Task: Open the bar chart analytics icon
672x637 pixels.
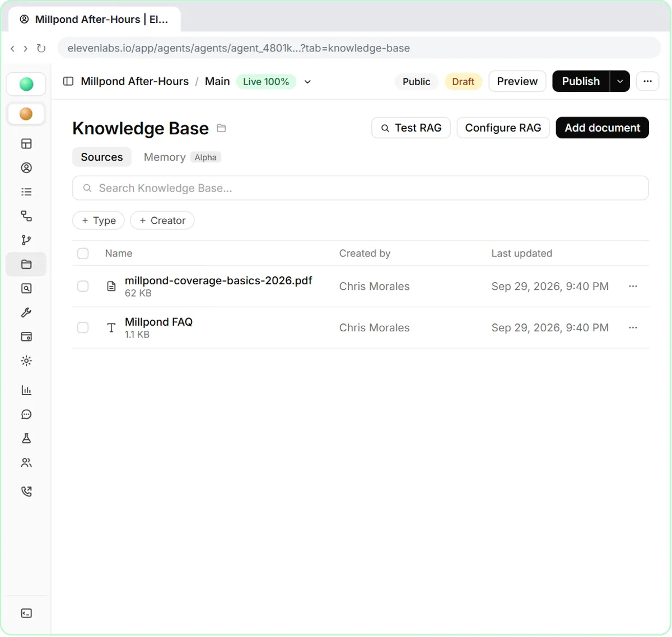Action: click(26, 390)
